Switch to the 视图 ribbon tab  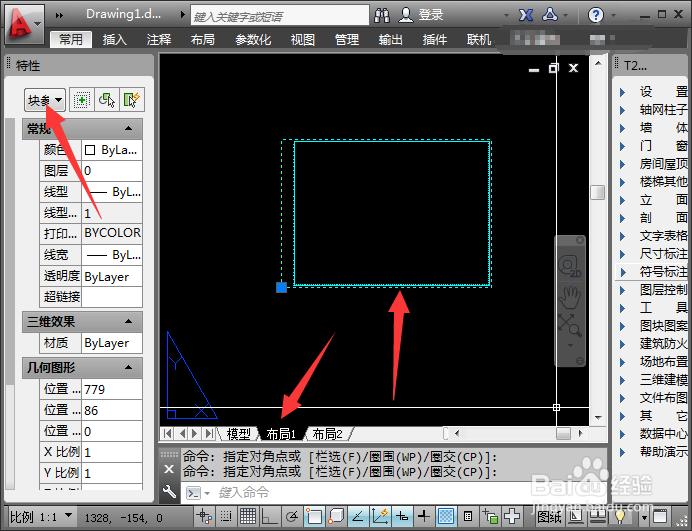tap(303, 40)
